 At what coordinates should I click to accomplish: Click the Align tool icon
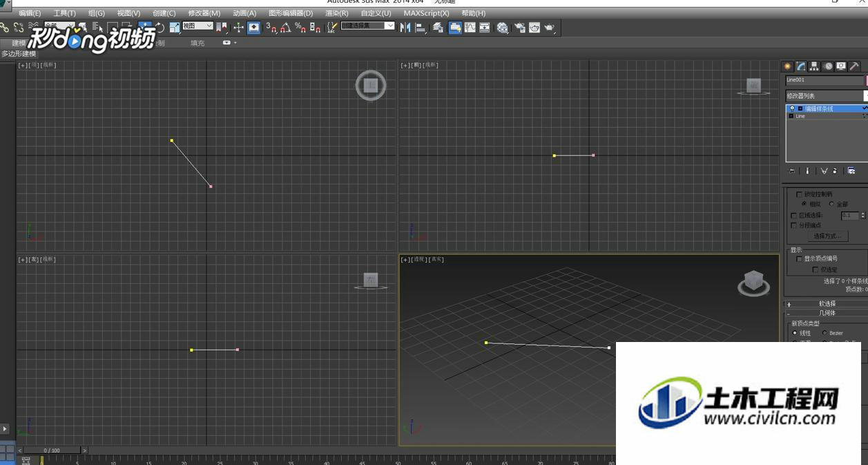[x=420, y=27]
